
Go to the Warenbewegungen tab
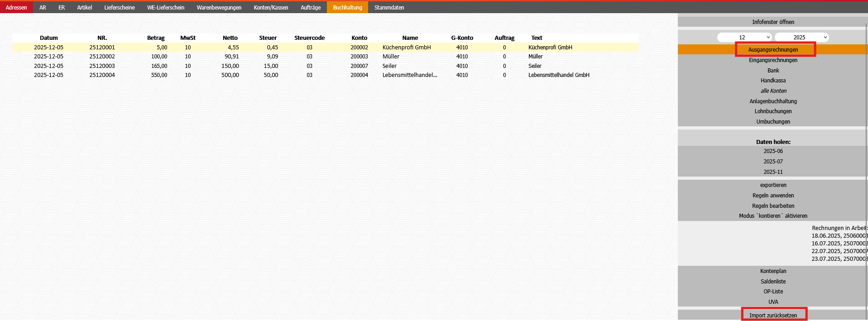pos(219,8)
